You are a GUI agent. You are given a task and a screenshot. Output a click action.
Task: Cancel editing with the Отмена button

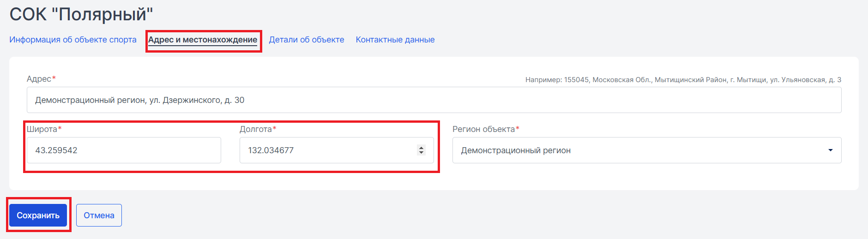click(99, 215)
